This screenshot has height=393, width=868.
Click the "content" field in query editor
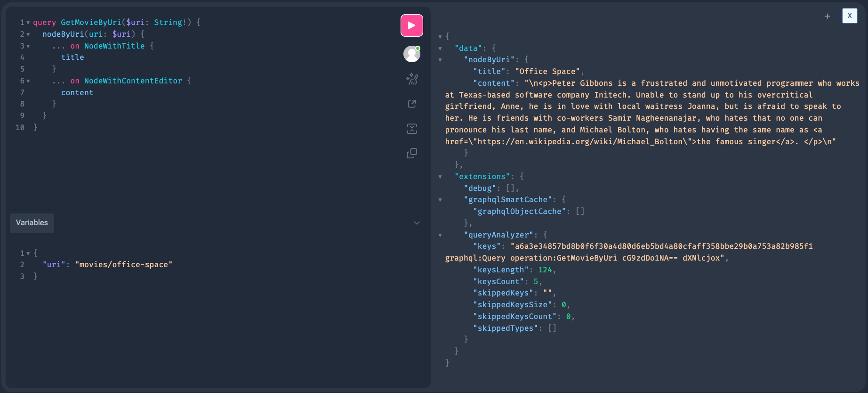pyautogui.click(x=77, y=92)
